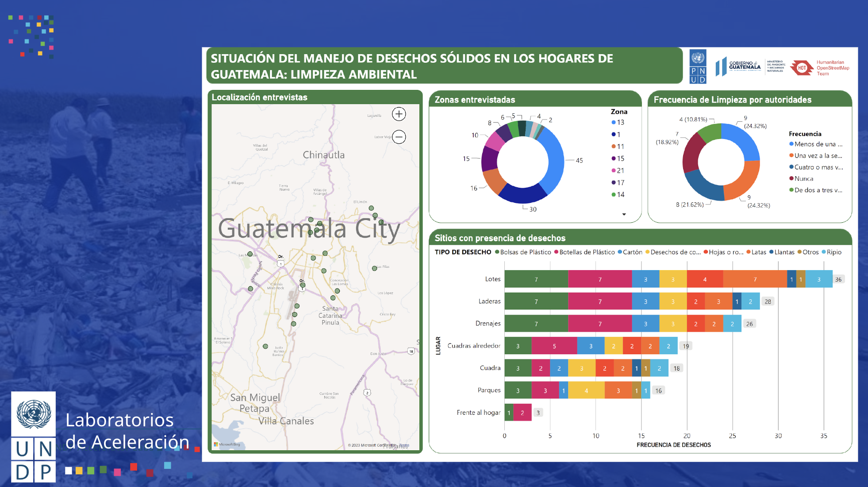Zoom out on the map with minus button
868x487 pixels.
[x=399, y=137]
